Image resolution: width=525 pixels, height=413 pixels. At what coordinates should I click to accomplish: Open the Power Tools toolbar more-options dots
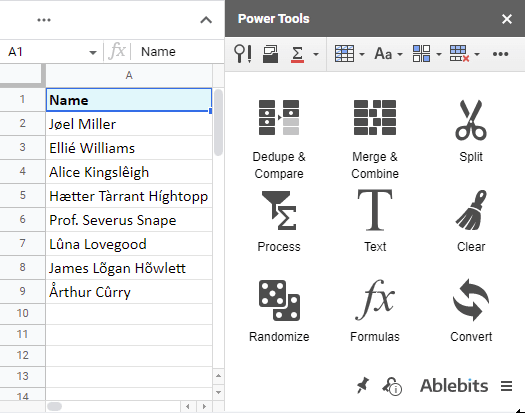501,54
